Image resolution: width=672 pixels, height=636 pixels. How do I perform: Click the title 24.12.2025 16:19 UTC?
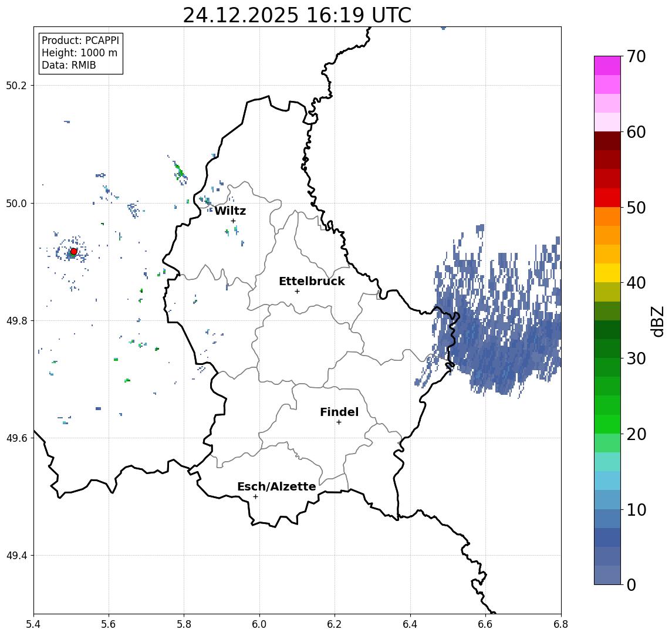297,15
